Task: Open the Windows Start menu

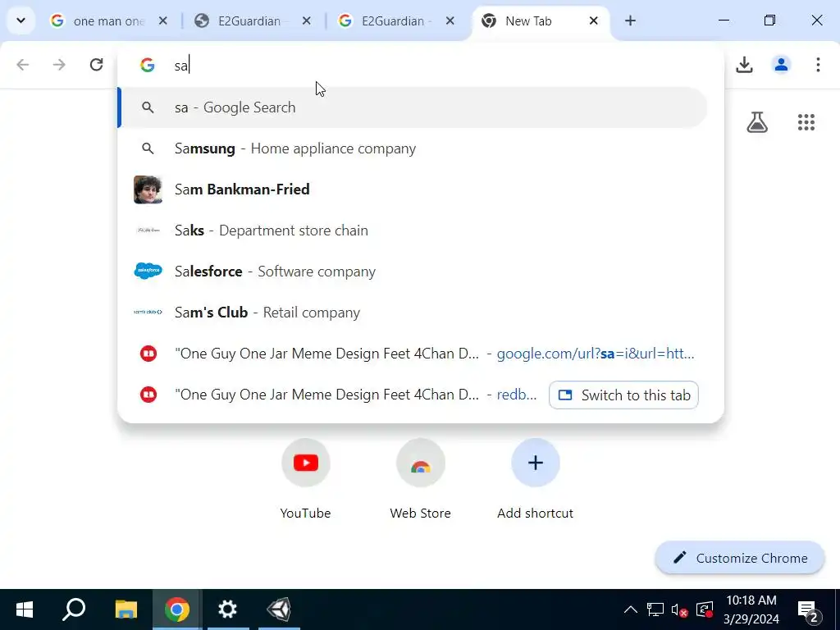Action: click(25, 609)
